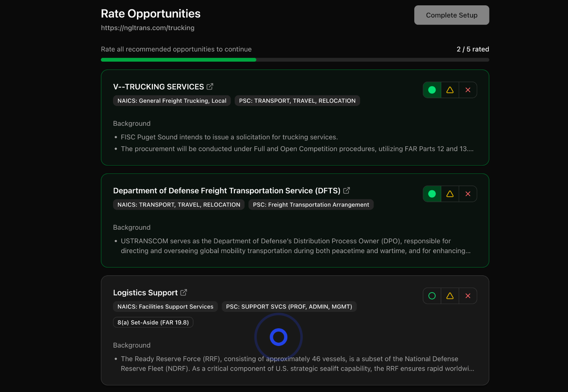Rate Logistics Support as maybe (triangle)
Image resolution: width=568 pixels, height=392 pixels.
tap(450, 296)
